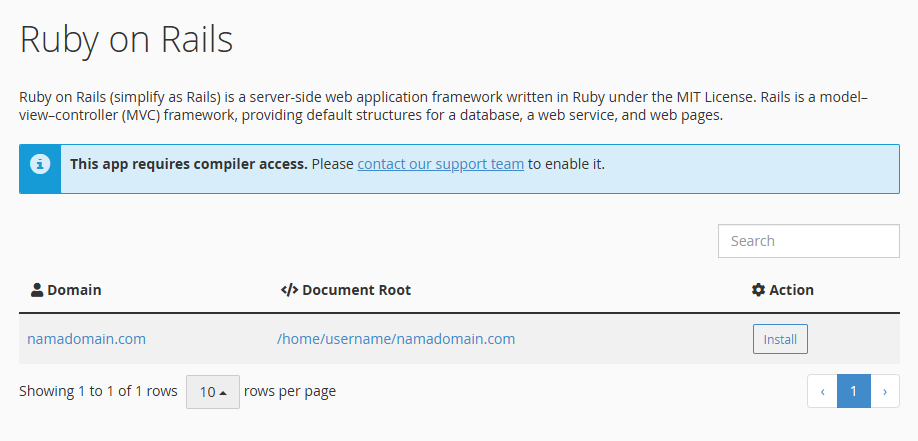Click the Showing 1 to 1 of 1 rows text
The image size is (918, 441).
pos(98,391)
